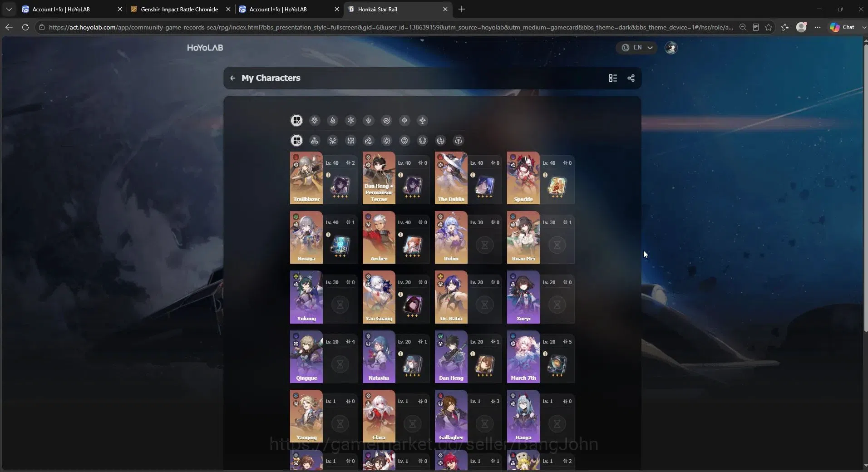Image resolution: width=868 pixels, height=472 pixels.
Task: Select the All elements filter icon
Action: (x=296, y=120)
